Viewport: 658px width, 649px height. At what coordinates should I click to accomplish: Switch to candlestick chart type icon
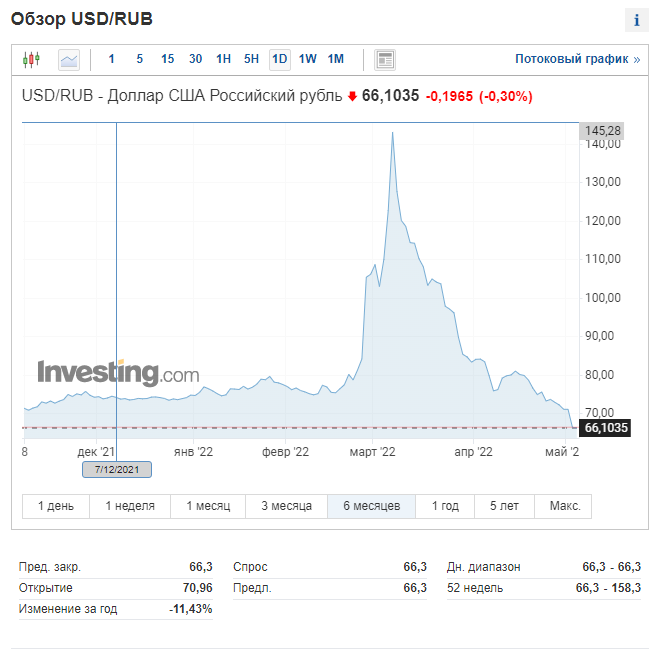[31, 59]
